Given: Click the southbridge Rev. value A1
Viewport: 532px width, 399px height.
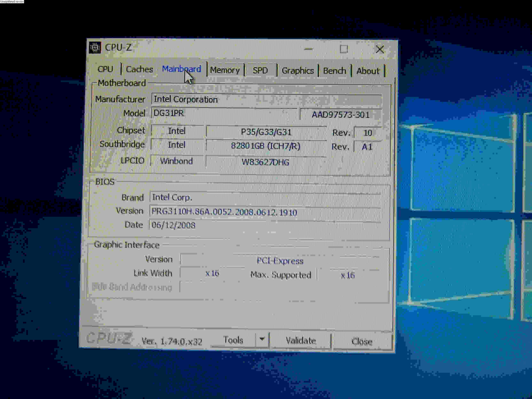Looking at the screenshot, I should (x=367, y=147).
